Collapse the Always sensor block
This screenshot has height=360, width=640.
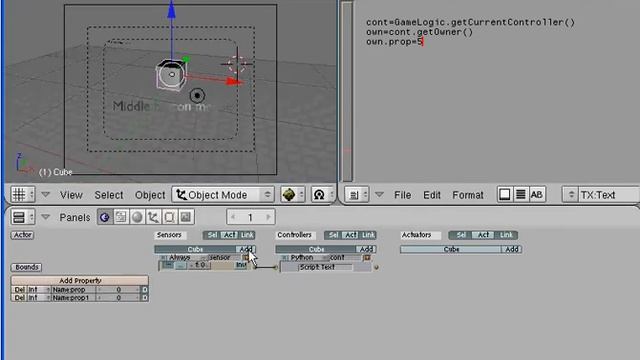pos(246,257)
